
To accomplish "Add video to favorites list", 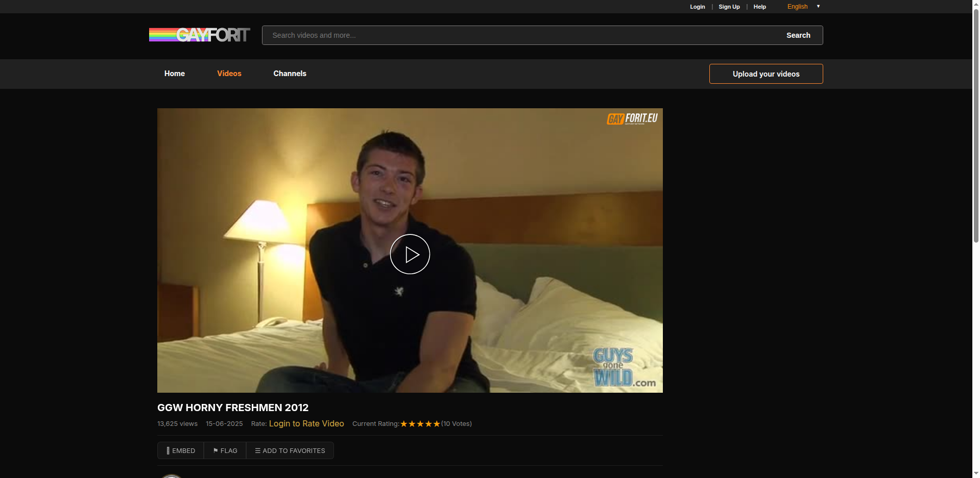I will point(290,450).
